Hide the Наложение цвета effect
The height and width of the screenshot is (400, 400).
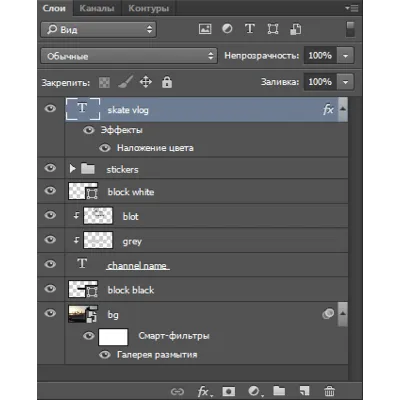click(x=105, y=148)
